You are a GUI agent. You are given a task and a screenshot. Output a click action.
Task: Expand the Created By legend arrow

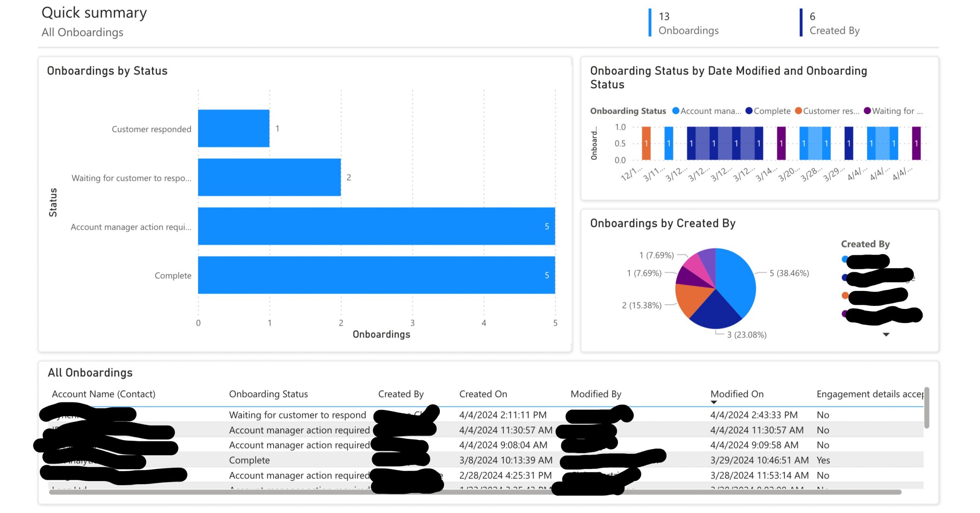pyautogui.click(x=886, y=335)
